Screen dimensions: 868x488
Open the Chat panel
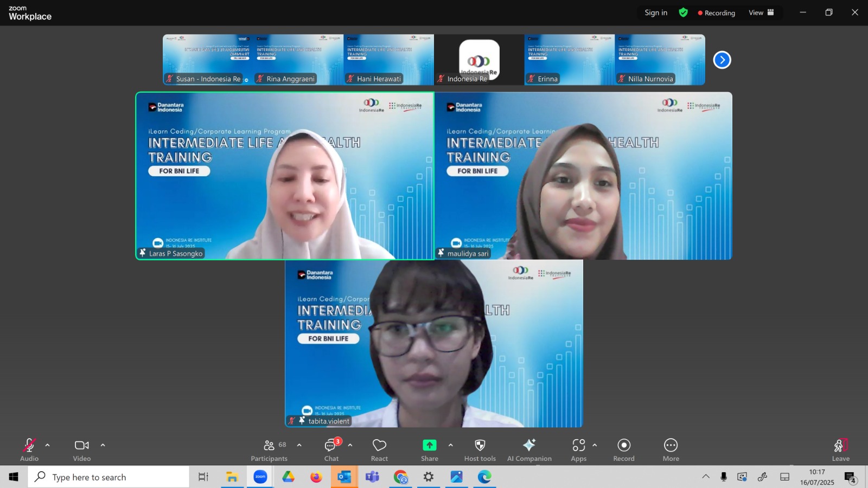(331, 450)
